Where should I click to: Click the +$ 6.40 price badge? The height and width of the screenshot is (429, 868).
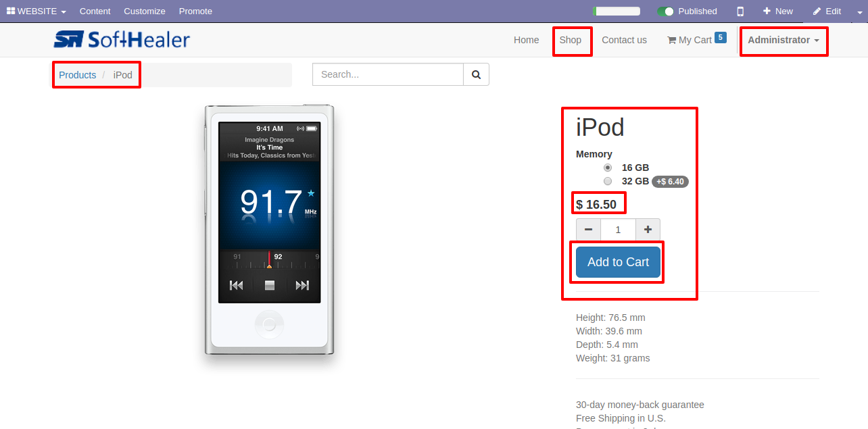pyautogui.click(x=670, y=181)
